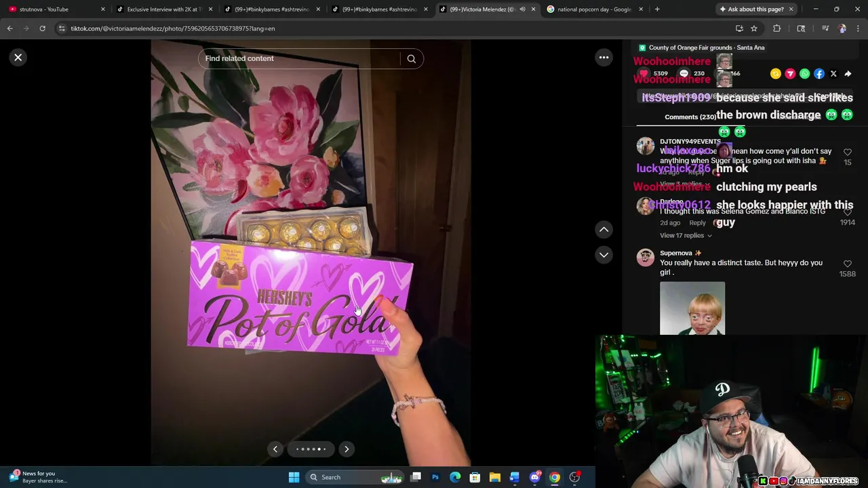Show previous photo in the carousel

click(x=275, y=449)
